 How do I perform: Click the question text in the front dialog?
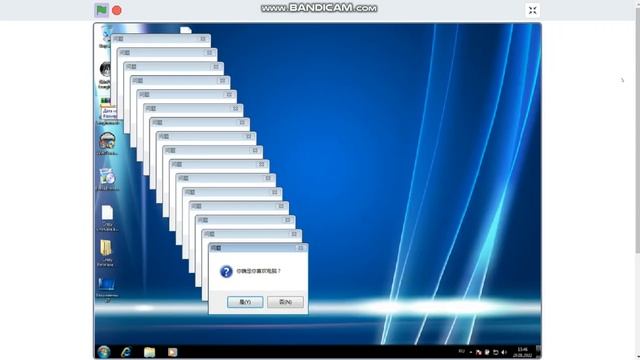coord(259,271)
